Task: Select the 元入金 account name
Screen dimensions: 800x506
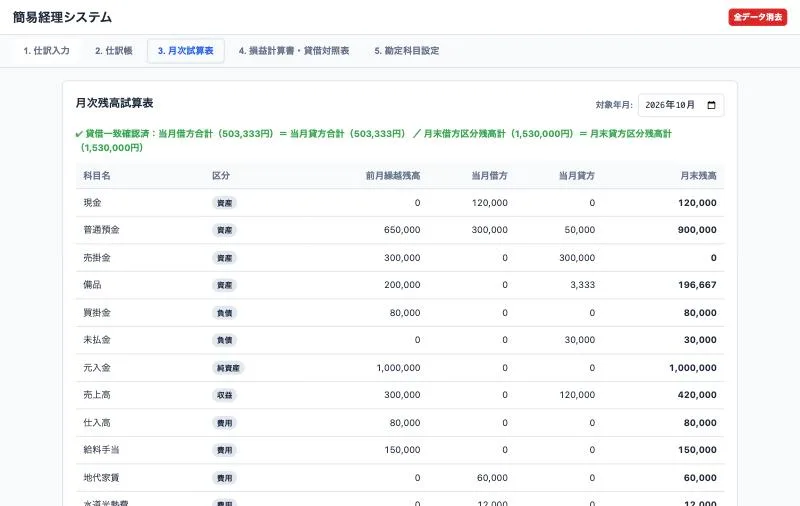Action: pyautogui.click(x=97, y=368)
